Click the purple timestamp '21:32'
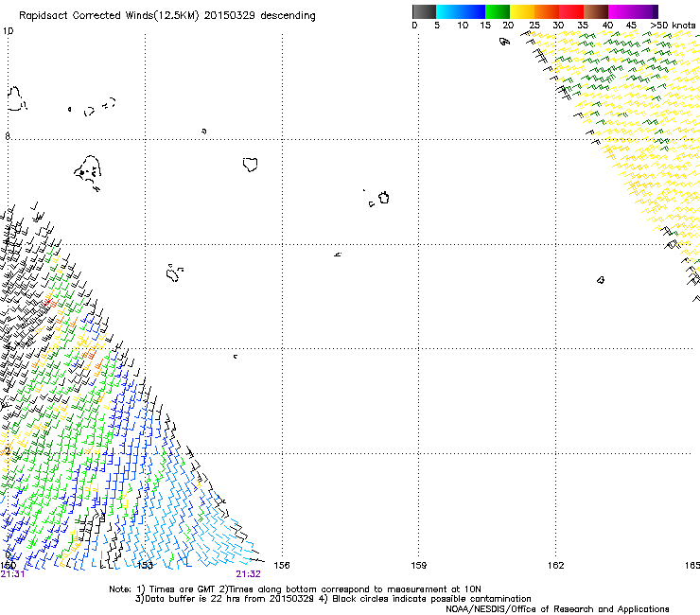 pyautogui.click(x=248, y=574)
